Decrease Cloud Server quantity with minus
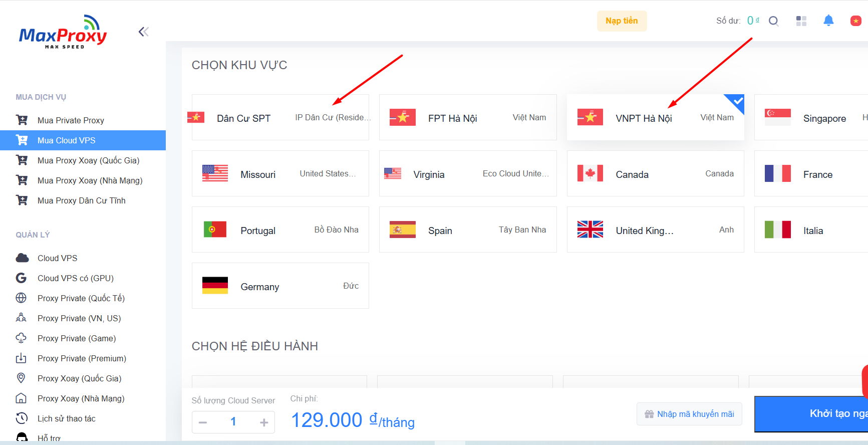The width and height of the screenshot is (868, 445). coord(203,422)
